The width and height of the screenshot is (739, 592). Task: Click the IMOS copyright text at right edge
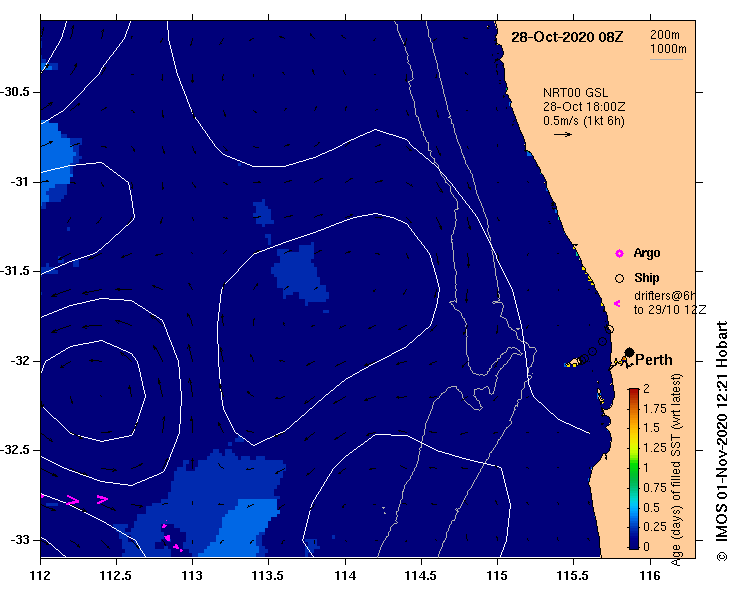pyautogui.click(x=721, y=440)
